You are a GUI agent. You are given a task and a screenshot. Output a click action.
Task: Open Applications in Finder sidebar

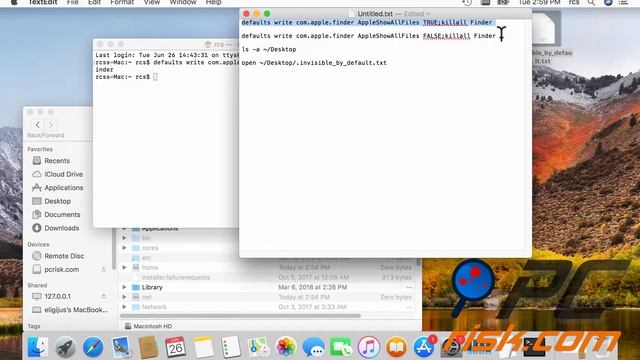[x=64, y=188]
